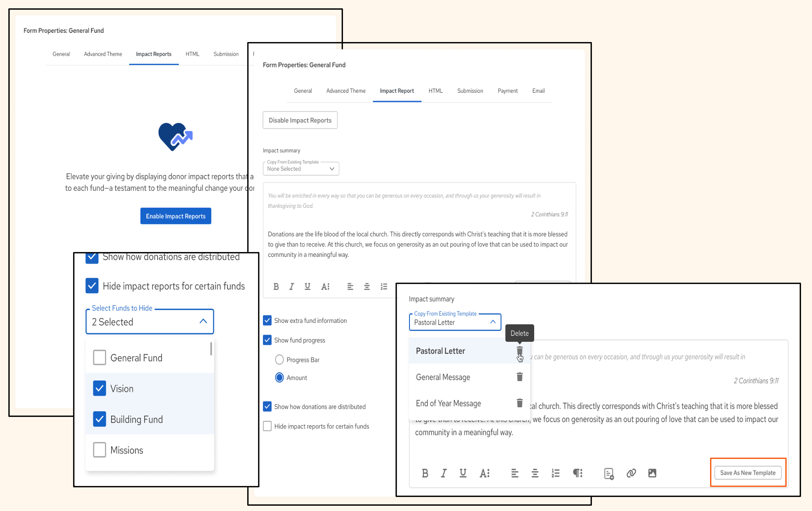Click the paragraph direction icon in editor toolbar
812x511 pixels.
[577, 473]
